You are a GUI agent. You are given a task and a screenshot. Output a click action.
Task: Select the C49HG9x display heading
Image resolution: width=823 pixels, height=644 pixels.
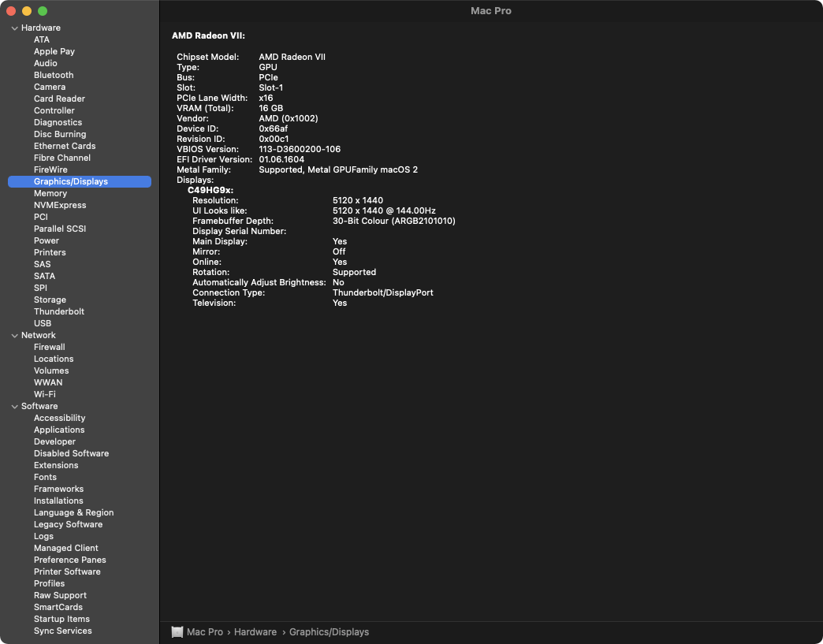click(210, 190)
